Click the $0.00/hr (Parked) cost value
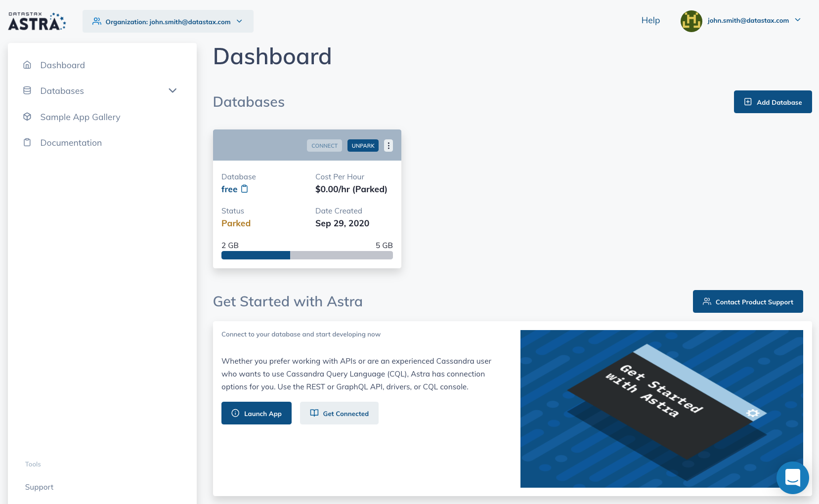 (351, 189)
